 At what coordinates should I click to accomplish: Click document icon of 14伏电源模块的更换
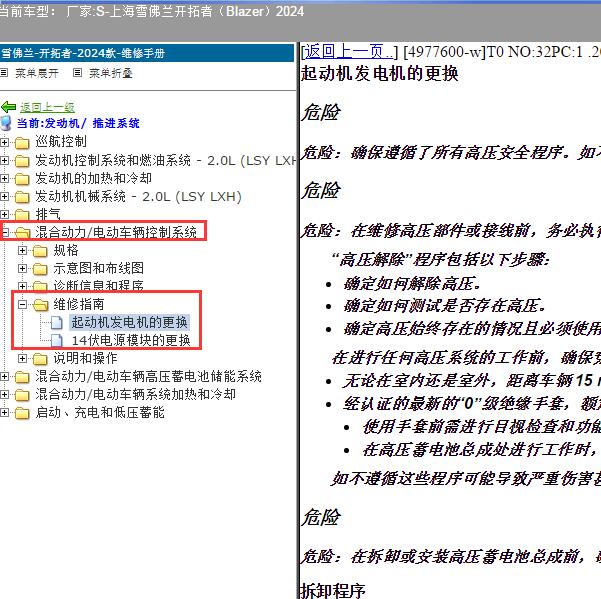(57, 340)
